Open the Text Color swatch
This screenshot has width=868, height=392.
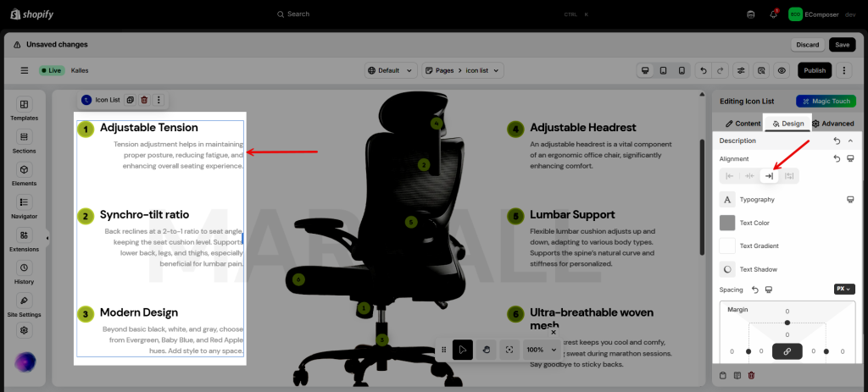[x=727, y=223]
